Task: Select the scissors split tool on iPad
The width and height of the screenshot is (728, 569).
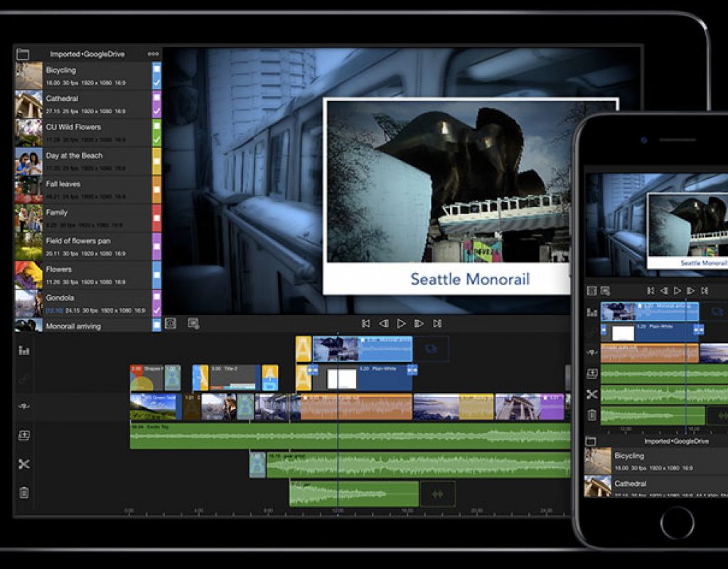Action: 24,464
